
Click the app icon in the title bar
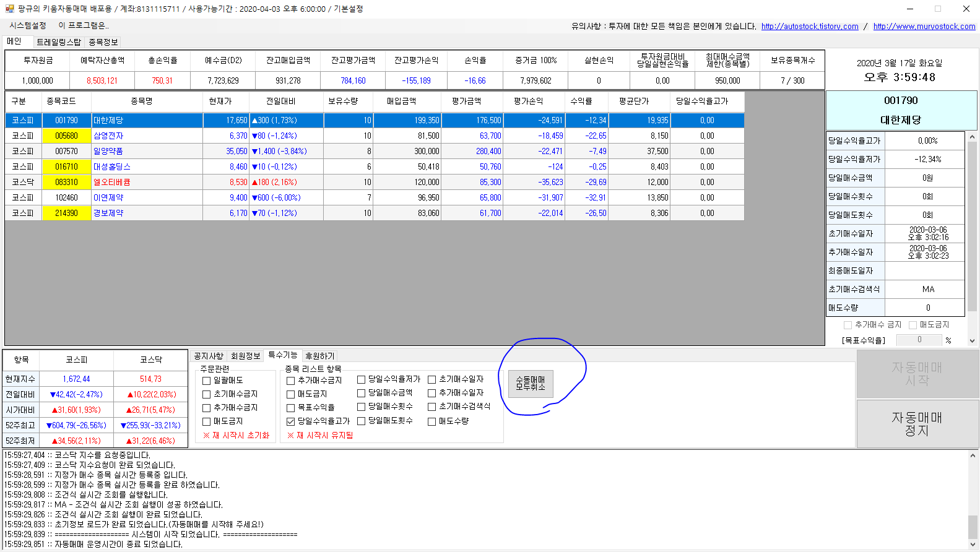(x=9, y=9)
